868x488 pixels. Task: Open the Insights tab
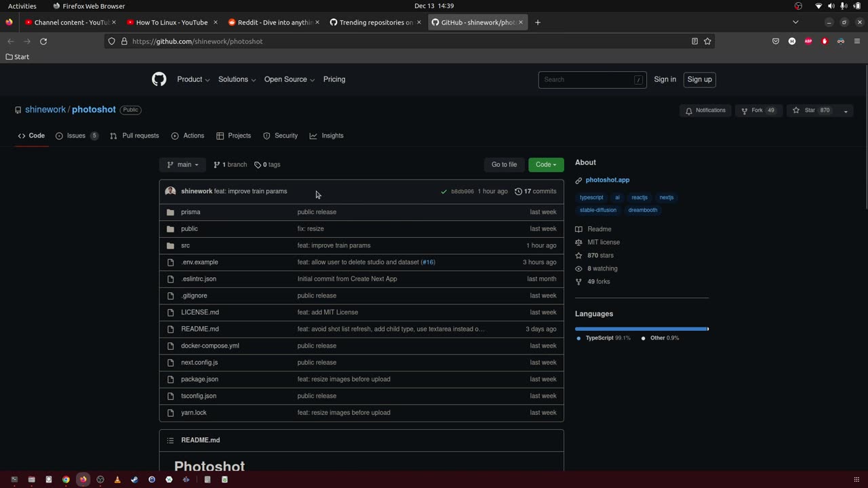click(x=327, y=136)
